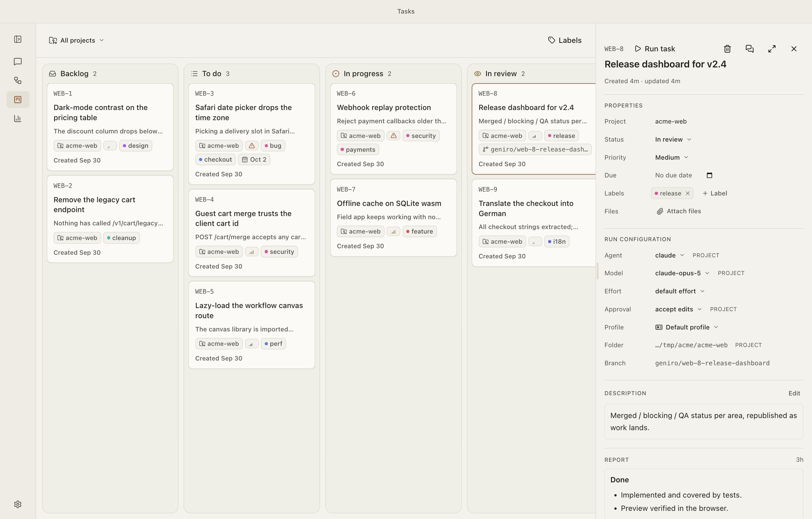The height and width of the screenshot is (519, 812).
Task: Open the default effort dropdown
Action: [x=679, y=291]
